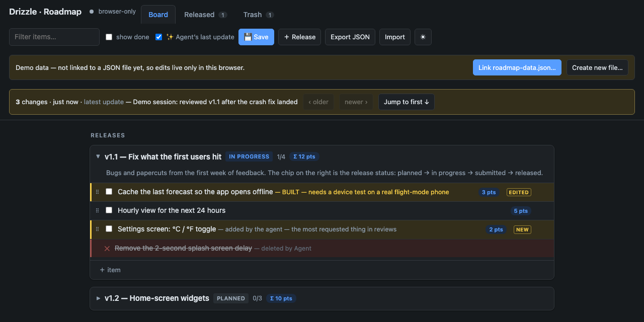Select the v1.2 Home-screen widgets title
This screenshot has height=322, width=644.
pyautogui.click(x=157, y=298)
